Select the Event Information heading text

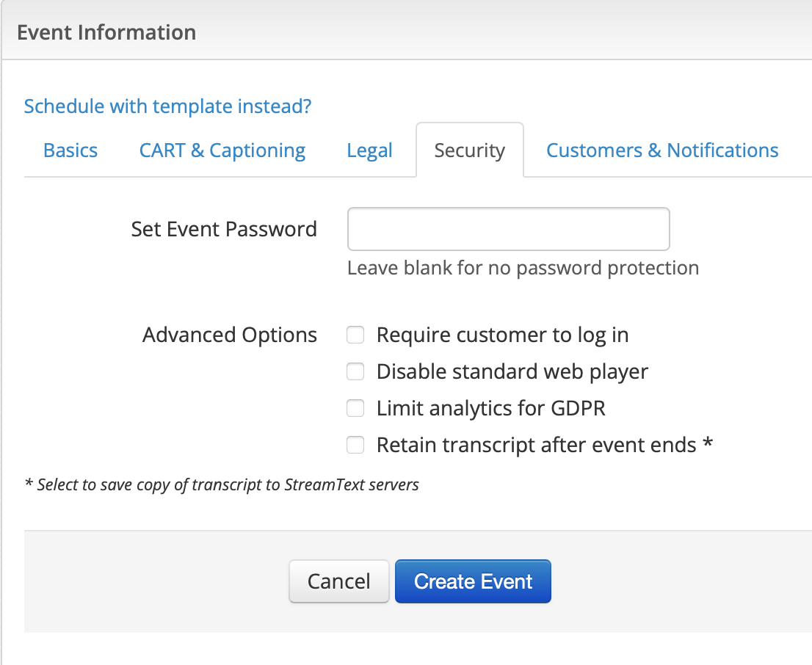106,32
